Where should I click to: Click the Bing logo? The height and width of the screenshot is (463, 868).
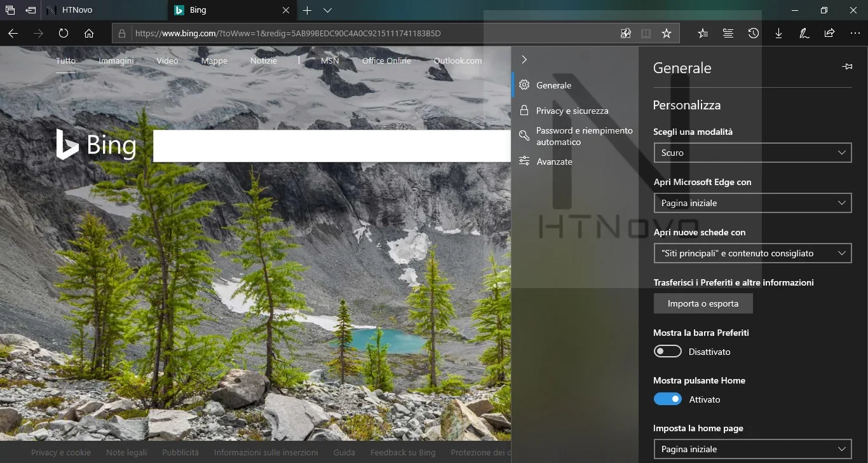tap(96, 144)
